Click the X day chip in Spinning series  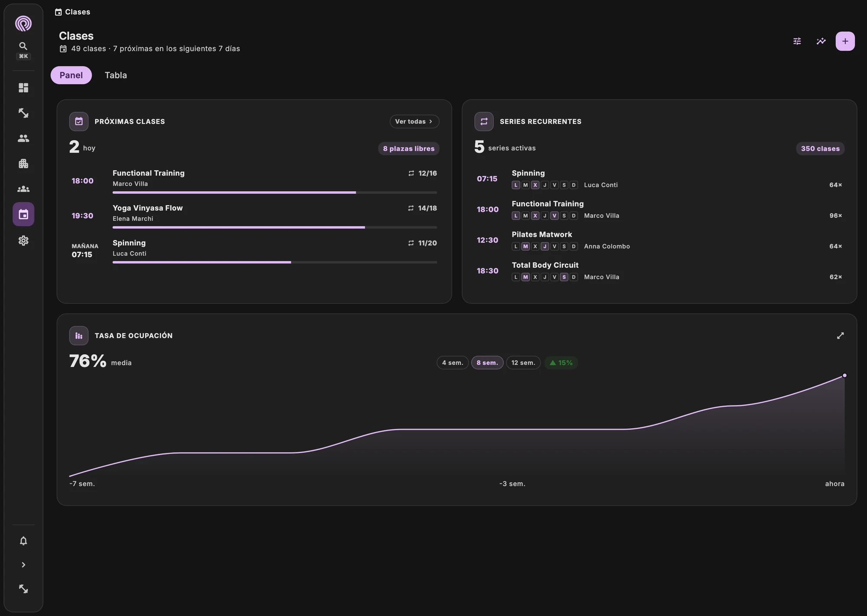pyautogui.click(x=535, y=185)
